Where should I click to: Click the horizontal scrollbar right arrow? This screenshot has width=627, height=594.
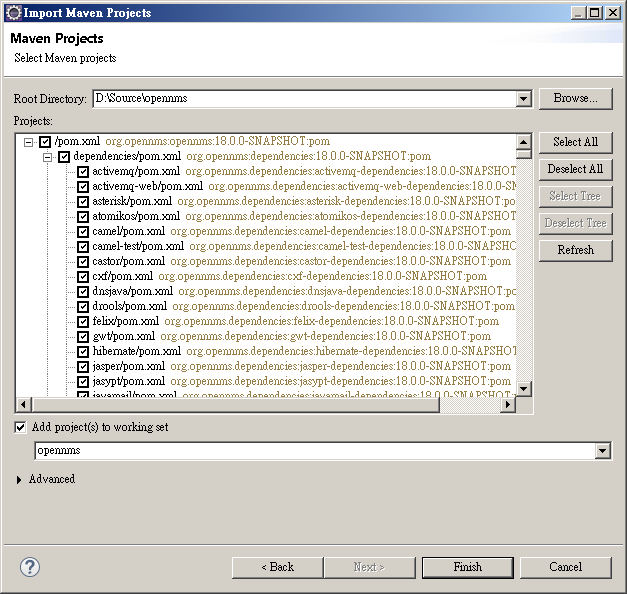(x=508, y=404)
